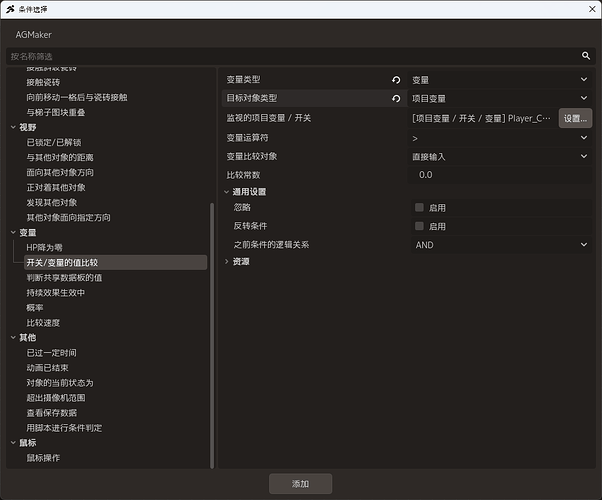Screen dimensions: 602x500
Task: Click the search magnifier icon
Action: click(x=585, y=56)
